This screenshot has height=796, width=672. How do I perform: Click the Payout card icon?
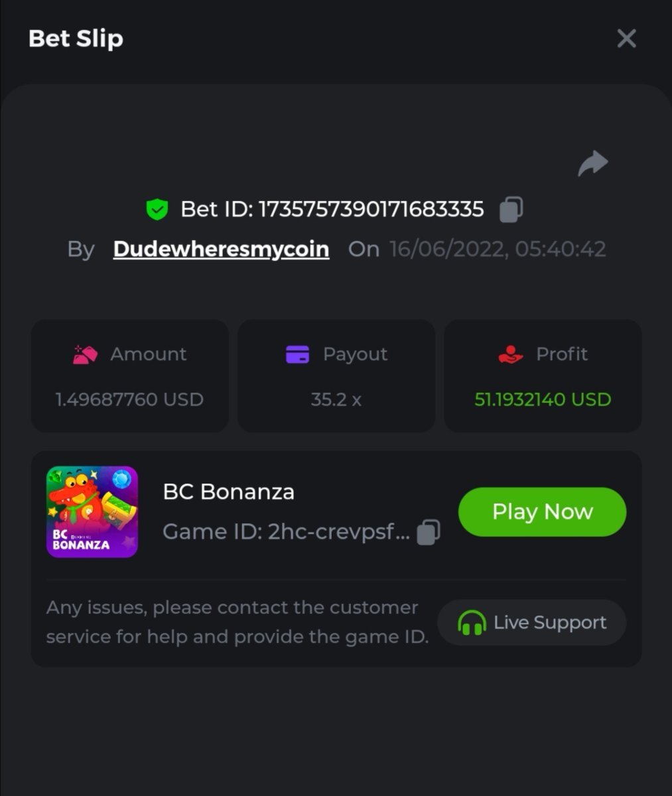(298, 354)
